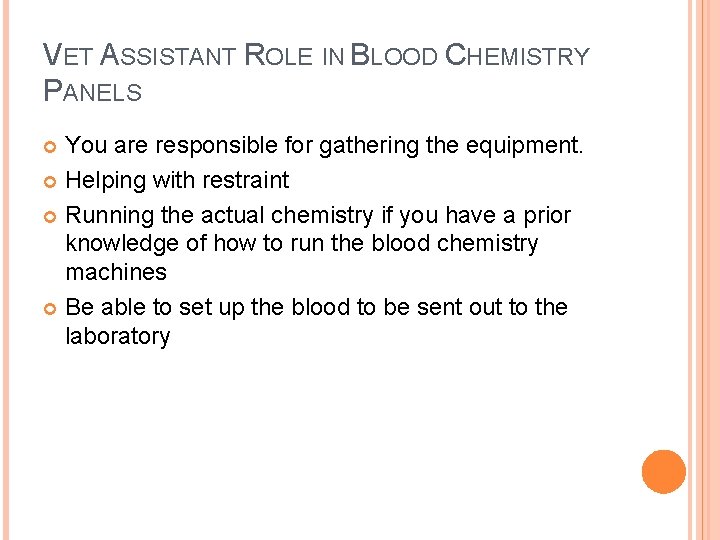This screenshot has height=540, width=720.
Task: Click the word 'machines' in third bullet
Action: [x=116, y=272]
